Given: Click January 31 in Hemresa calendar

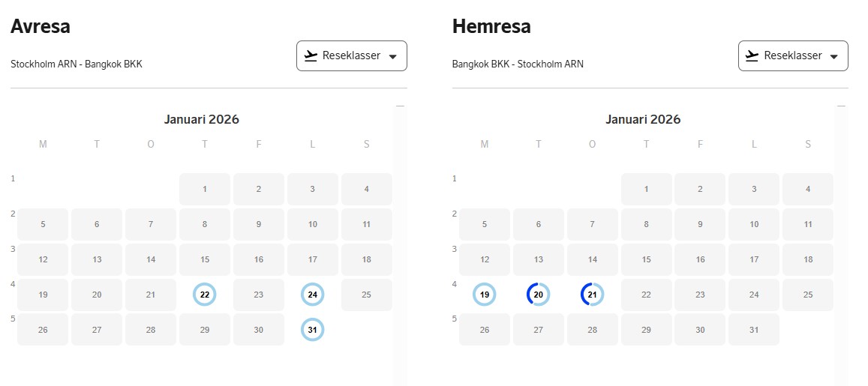Looking at the screenshot, I should pos(754,330).
